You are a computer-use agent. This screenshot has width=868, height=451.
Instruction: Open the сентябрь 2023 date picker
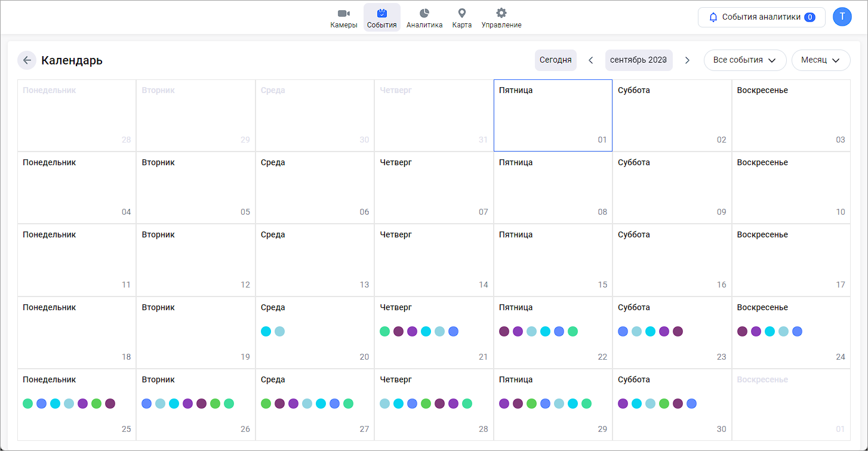point(638,60)
